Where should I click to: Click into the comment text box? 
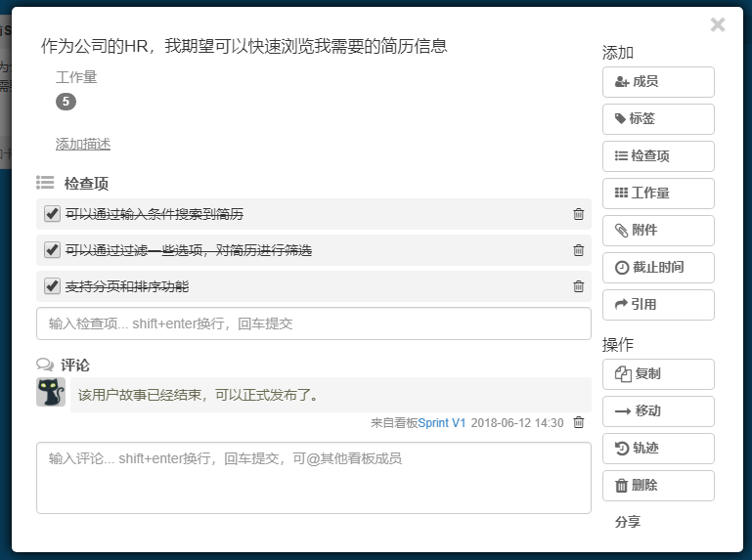point(313,478)
